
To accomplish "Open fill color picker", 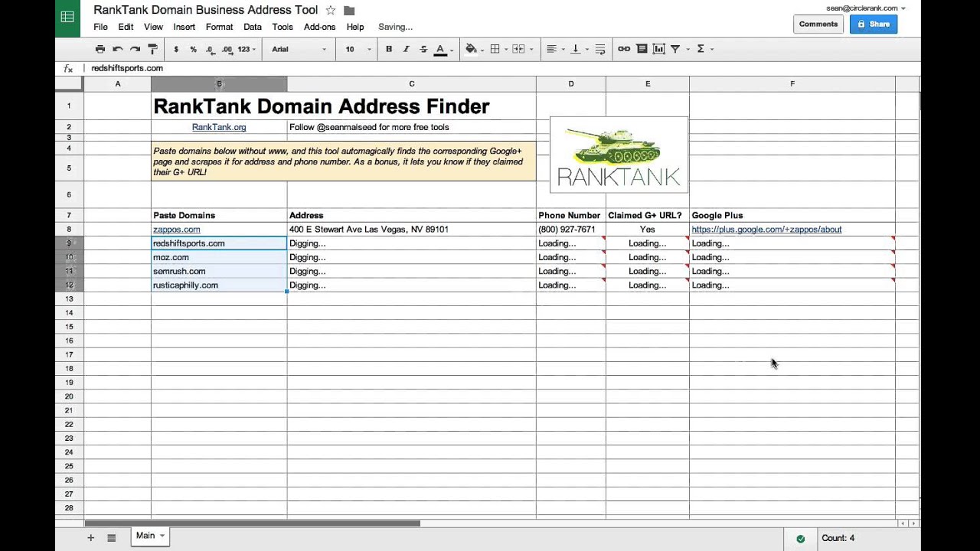I will pos(475,49).
